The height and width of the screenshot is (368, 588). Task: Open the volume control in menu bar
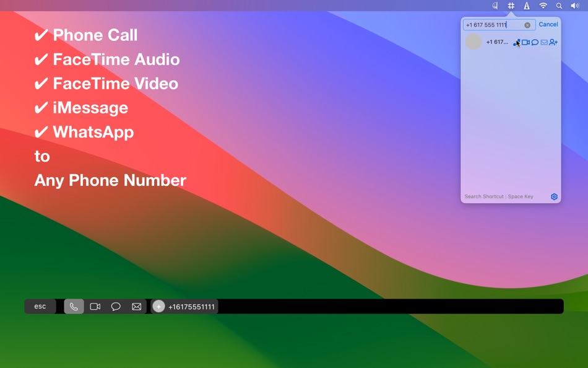click(x=575, y=6)
